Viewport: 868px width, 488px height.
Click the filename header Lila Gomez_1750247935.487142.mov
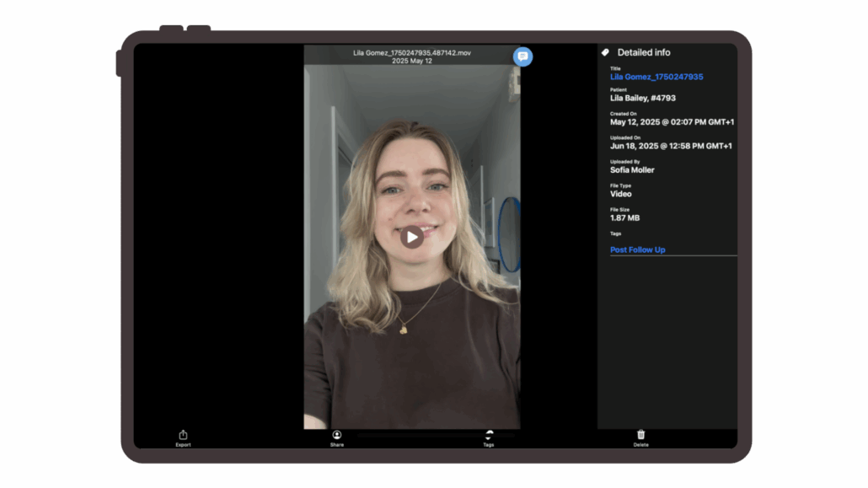pyautogui.click(x=411, y=53)
